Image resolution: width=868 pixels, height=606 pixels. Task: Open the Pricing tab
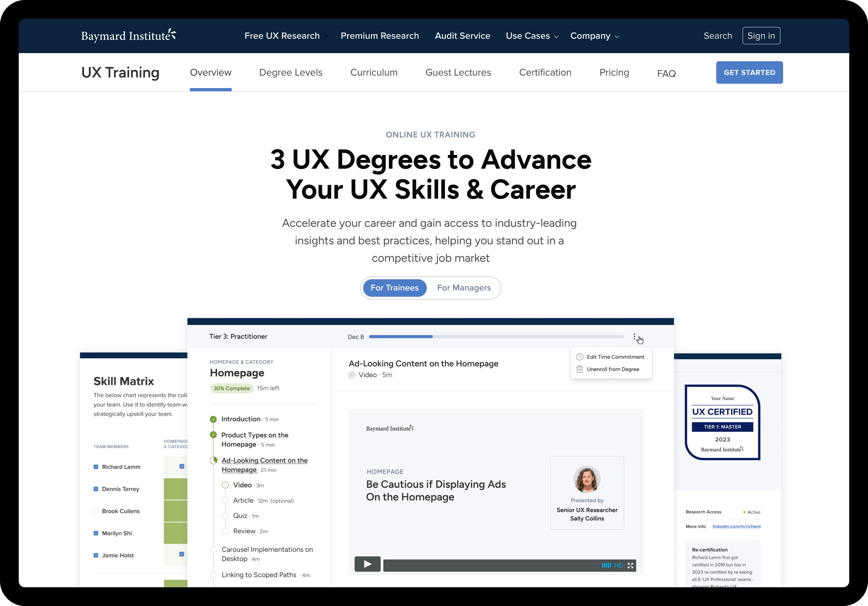point(614,72)
